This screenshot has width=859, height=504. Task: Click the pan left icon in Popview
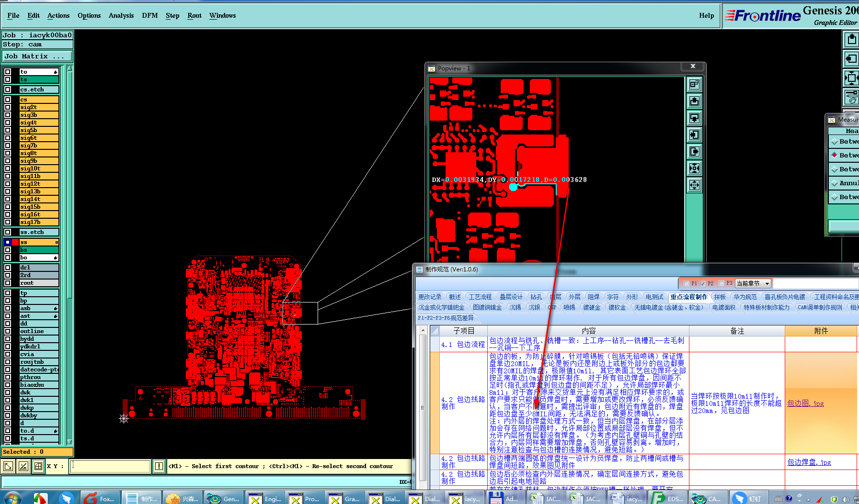pos(694,135)
